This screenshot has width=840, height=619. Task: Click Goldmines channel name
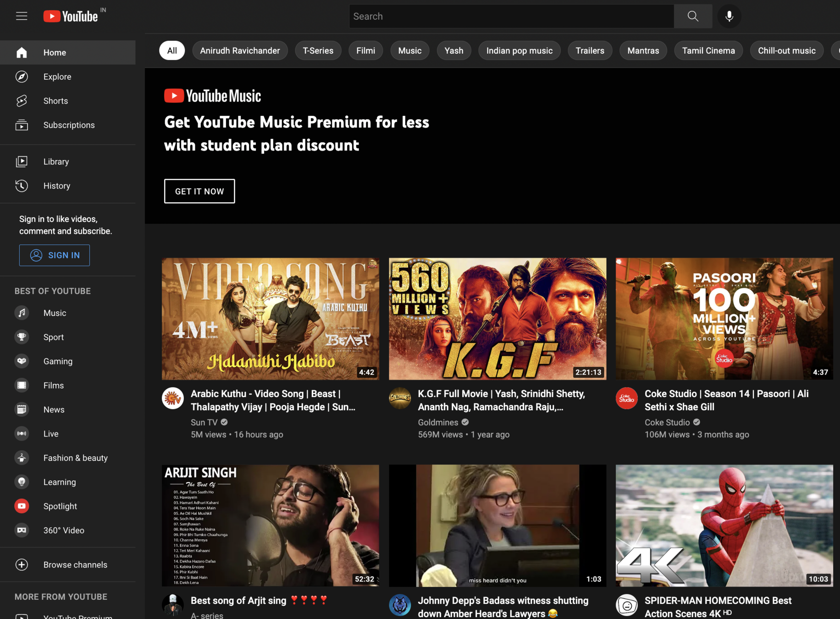[x=438, y=422]
